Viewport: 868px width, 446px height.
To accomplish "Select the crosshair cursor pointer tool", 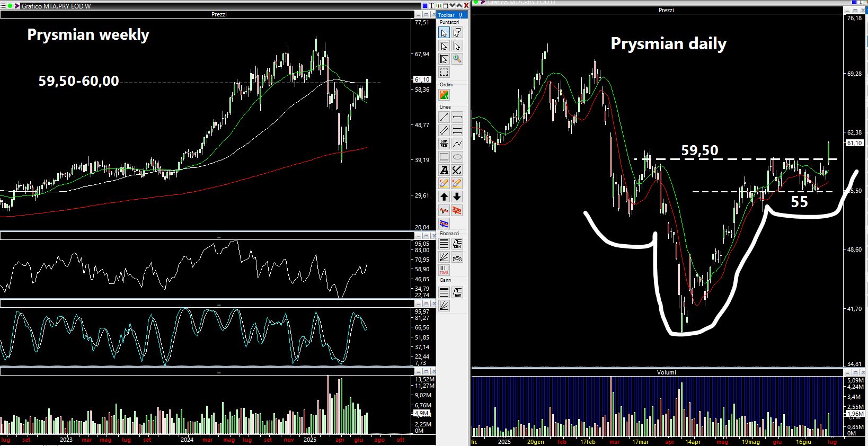I will pyautogui.click(x=444, y=59).
